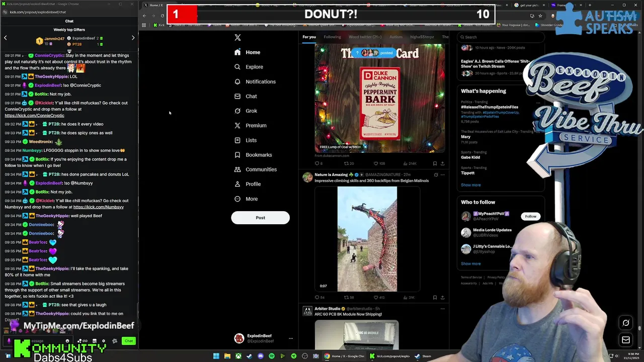Open the Home page in X sidebar
The width and height of the screenshot is (644, 362).
pos(247,52)
